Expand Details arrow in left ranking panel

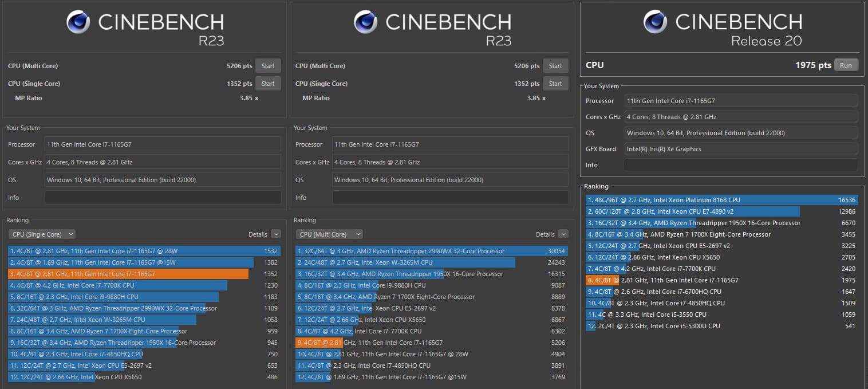click(276, 234)
